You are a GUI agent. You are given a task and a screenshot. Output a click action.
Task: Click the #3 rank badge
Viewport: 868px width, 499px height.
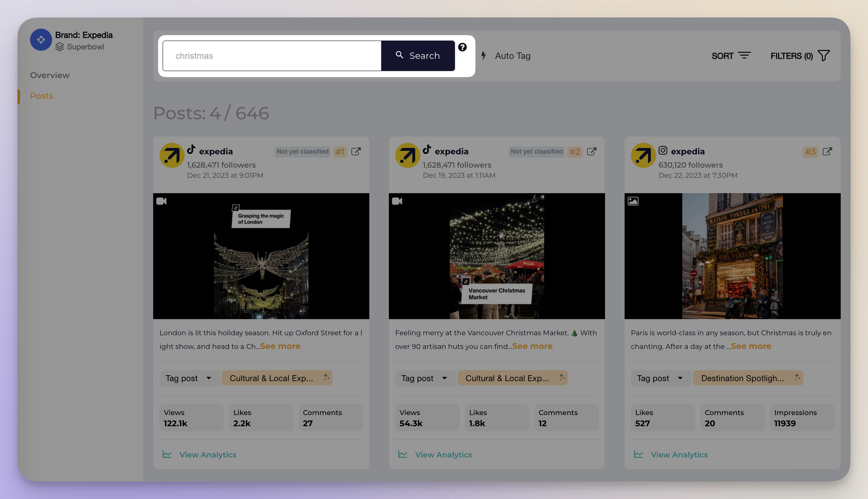[810, 152]
